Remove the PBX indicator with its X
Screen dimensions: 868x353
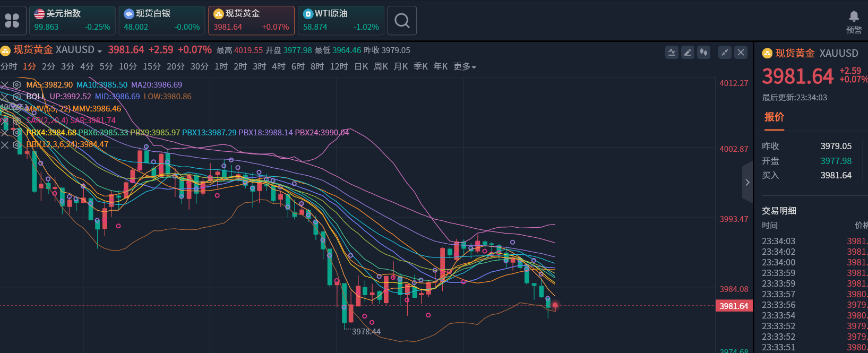(5, 133)
